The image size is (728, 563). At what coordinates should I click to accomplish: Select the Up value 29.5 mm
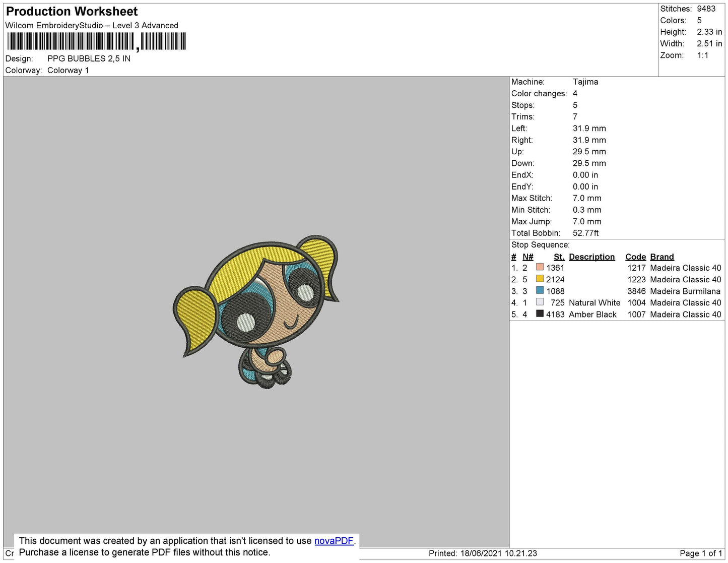pyautogui.click(x=589, y=152)
